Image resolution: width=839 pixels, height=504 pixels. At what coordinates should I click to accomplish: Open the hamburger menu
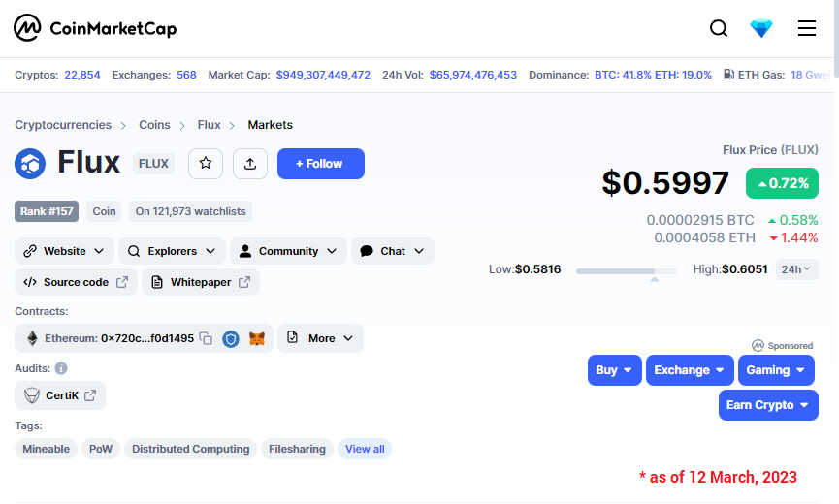807,28
